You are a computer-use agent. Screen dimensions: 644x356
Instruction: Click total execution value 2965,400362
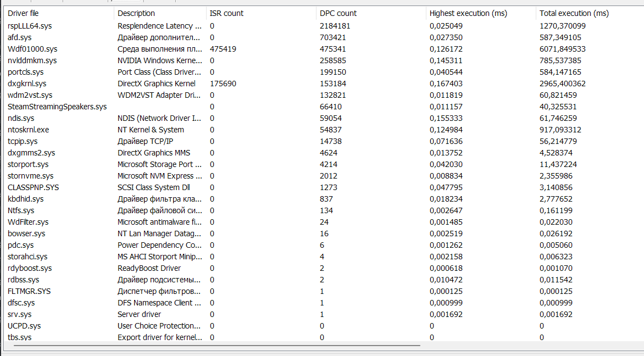coord(563,84)
